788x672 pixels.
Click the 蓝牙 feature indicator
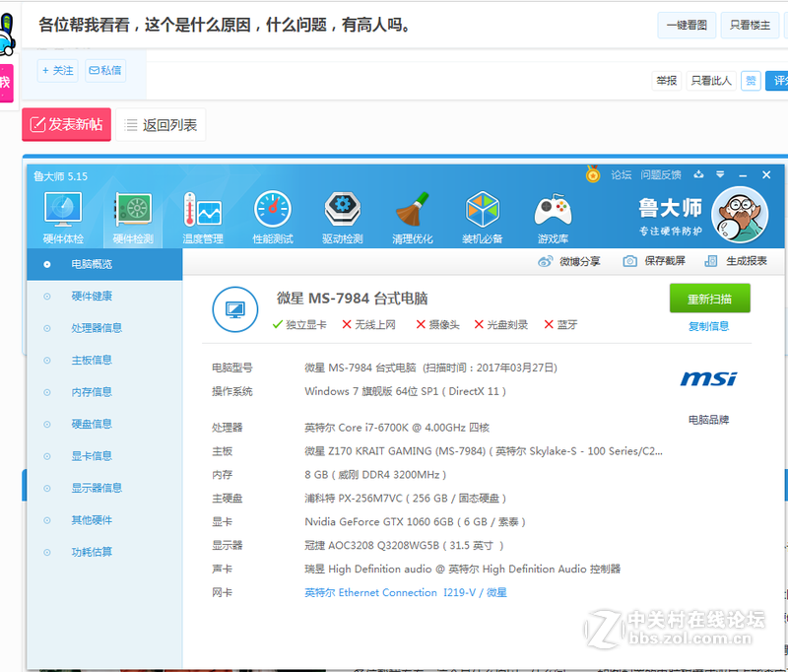point(560,325)
